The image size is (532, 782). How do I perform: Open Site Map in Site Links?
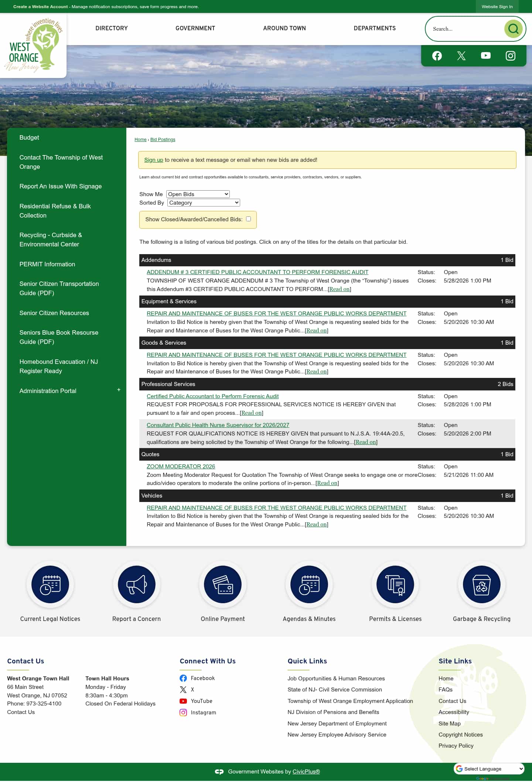coord(450,724)
